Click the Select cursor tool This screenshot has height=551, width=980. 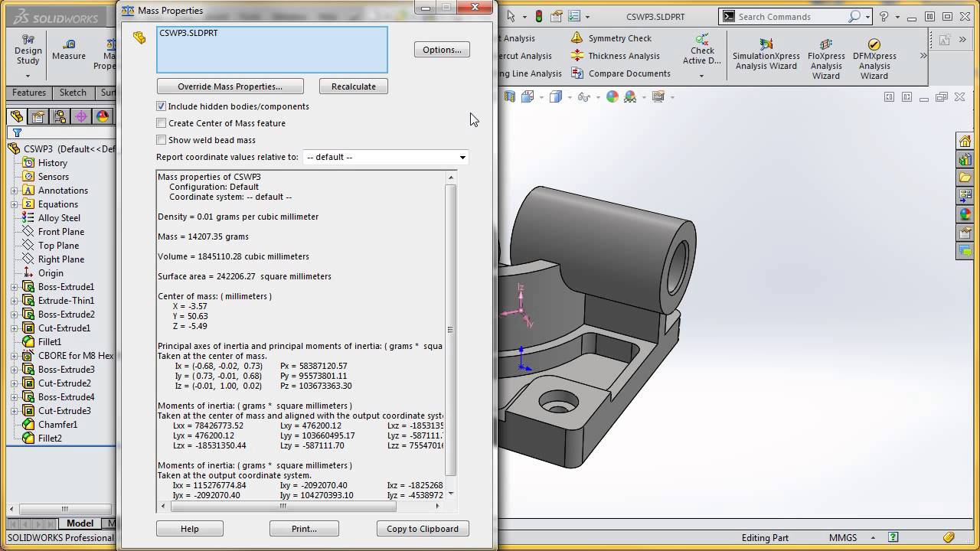coord(511,16)
